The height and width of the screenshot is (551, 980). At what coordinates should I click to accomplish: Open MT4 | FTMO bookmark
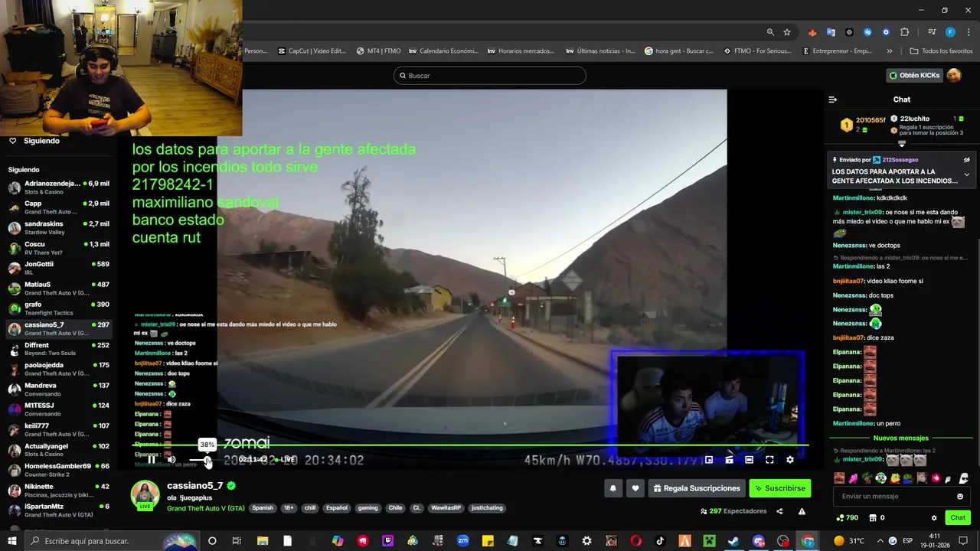(x=379, y=51)
